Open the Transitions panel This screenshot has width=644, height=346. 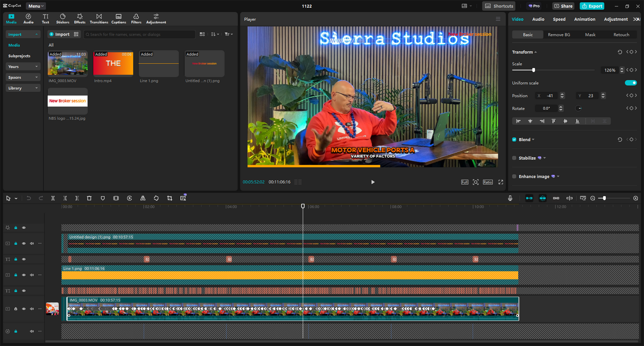coord(99,18)
